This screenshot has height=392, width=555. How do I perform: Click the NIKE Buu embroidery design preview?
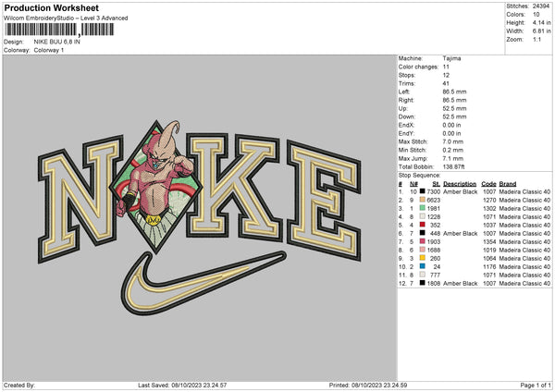200,217
